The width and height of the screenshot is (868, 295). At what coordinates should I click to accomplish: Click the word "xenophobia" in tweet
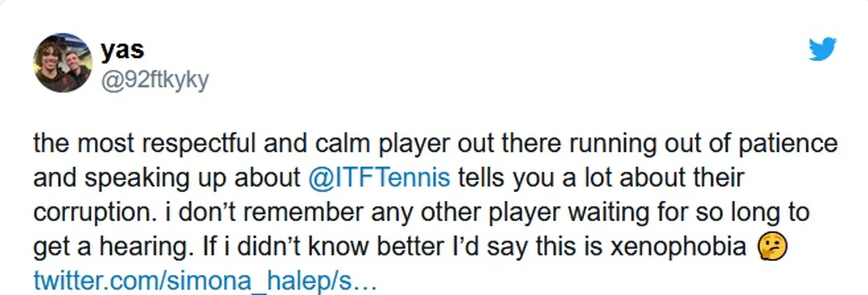pyautogui.click(x=678, y=246)
